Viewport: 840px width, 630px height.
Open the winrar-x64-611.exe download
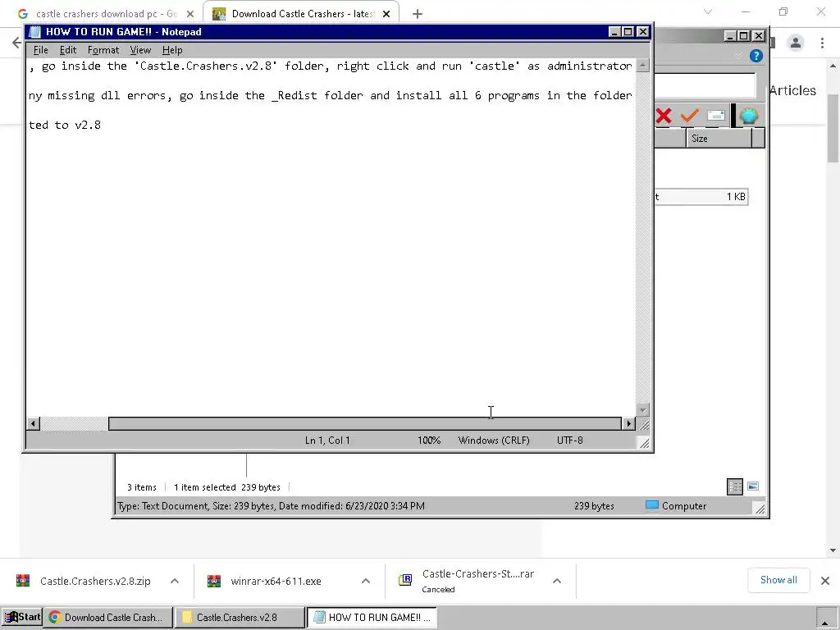(x=276, y=582)
